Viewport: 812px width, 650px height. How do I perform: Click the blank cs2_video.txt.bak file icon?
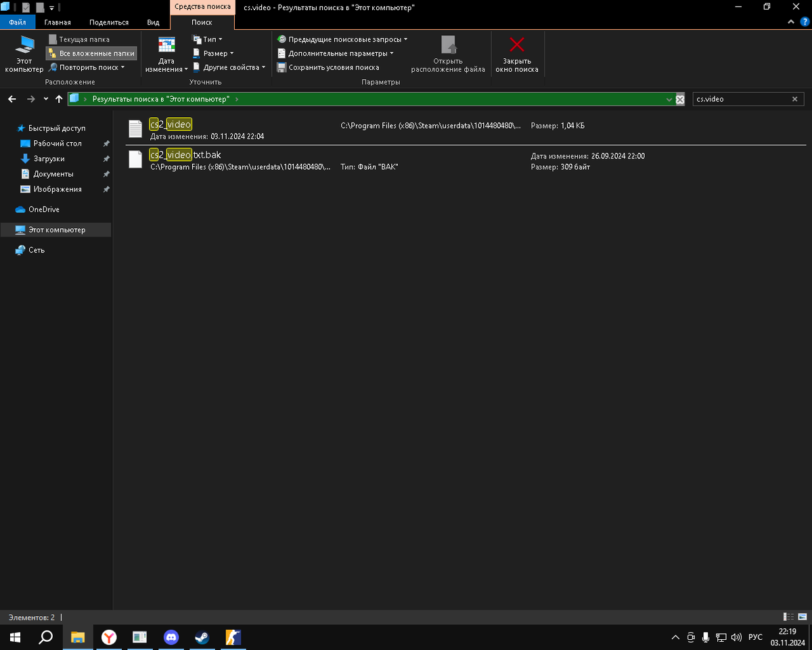click(x=136, y=159)
